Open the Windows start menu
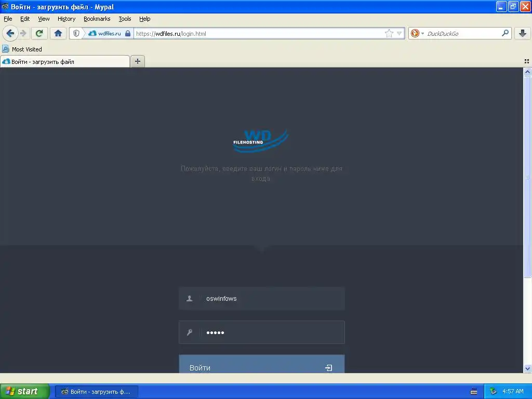532x399 pixels. [x=25, y=391]
